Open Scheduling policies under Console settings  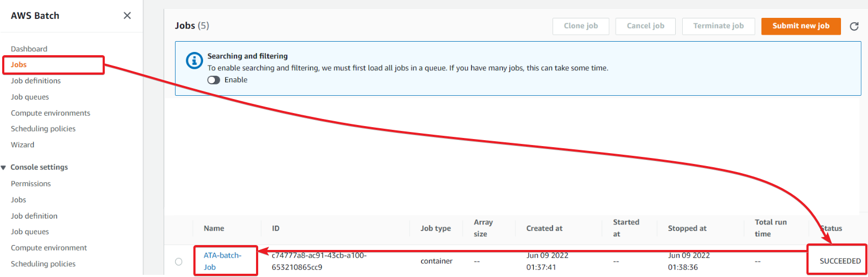pyautogui.click(x=43, y=264)
